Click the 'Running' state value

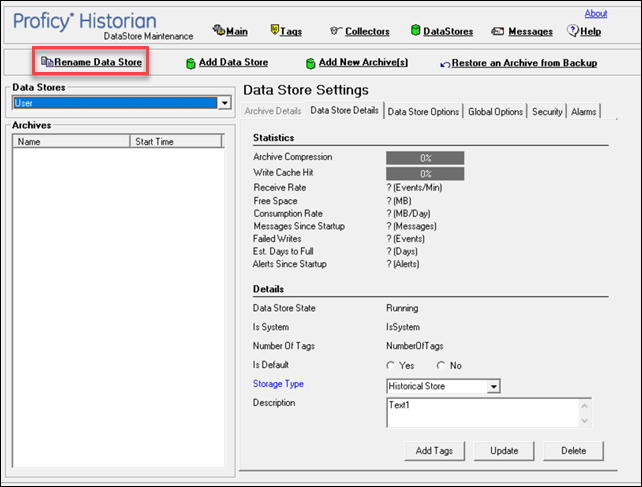tap(402, 308)
